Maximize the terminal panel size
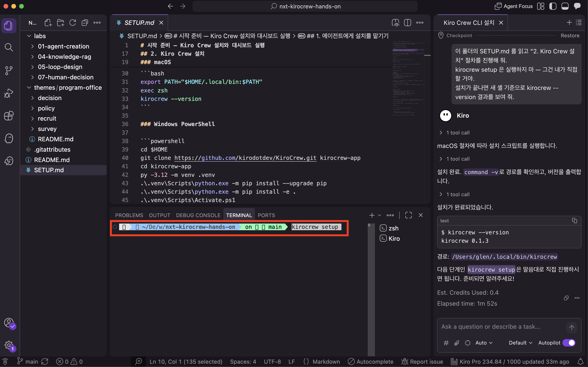 click(x=409, y=215)
